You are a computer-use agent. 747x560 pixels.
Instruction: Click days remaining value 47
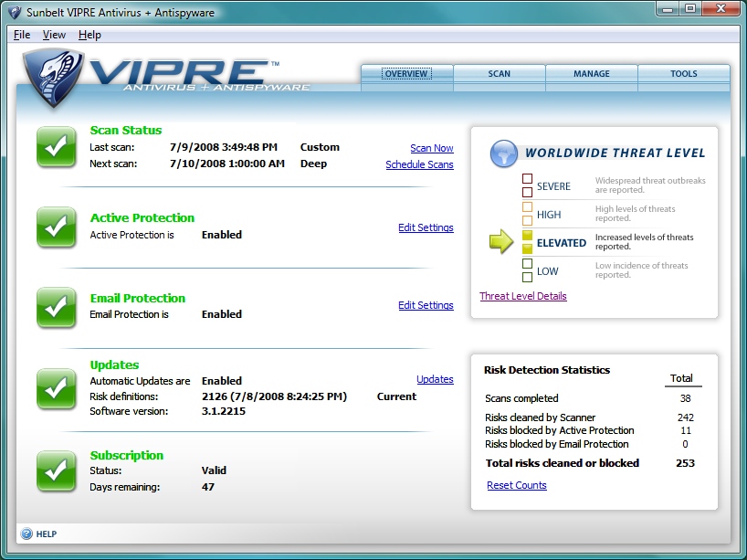[x=208, y=487]
